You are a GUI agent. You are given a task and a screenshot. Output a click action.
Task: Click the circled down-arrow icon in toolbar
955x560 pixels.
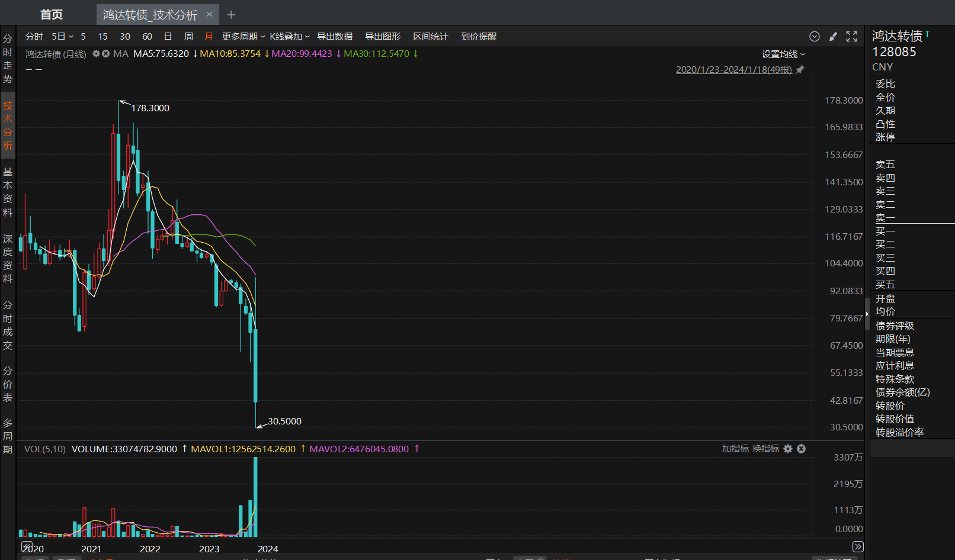pos(815,37)
